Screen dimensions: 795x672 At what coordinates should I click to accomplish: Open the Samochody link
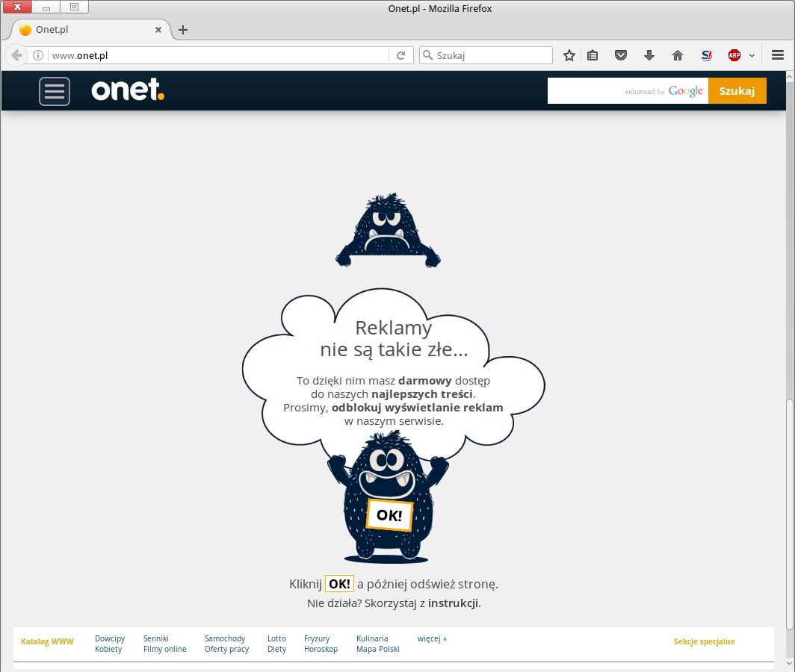225,638
